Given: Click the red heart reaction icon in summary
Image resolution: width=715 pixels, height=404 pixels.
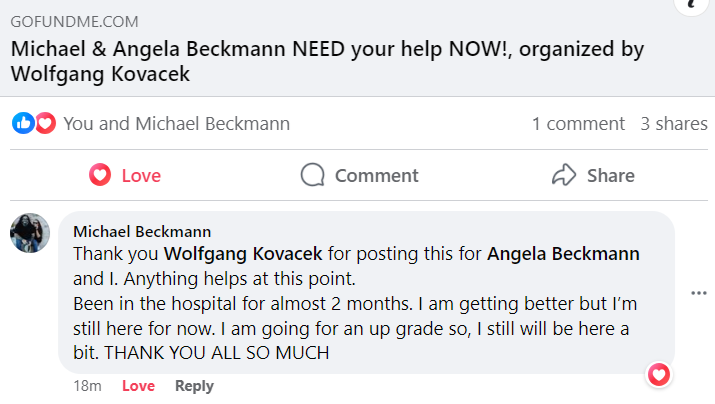Looking at the screenshot, I should pyautogui.click(x=45, y=123).
